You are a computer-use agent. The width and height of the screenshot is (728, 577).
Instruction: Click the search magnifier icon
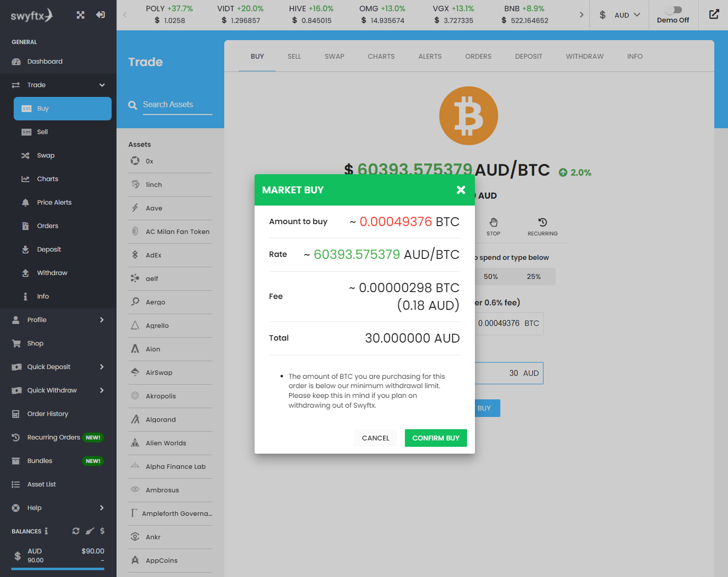point(133,105)
